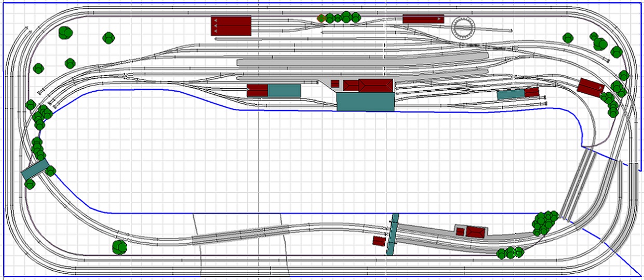Click the teal building left of the station
Image resolution: width=644 pixels, height=280 pixels.
point(284,91)
